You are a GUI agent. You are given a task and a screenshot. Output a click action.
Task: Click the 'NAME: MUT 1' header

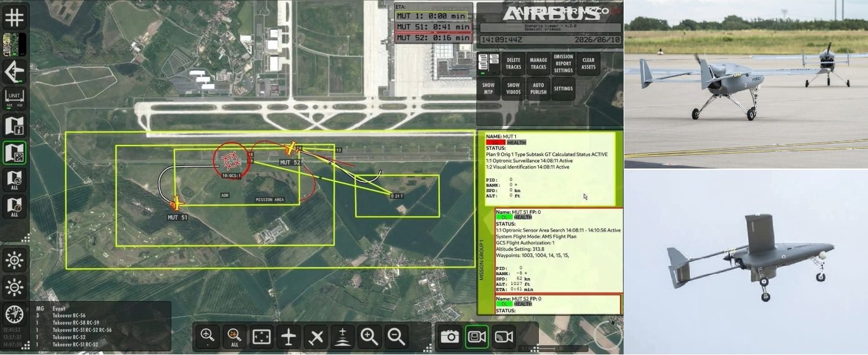(501, 136)
